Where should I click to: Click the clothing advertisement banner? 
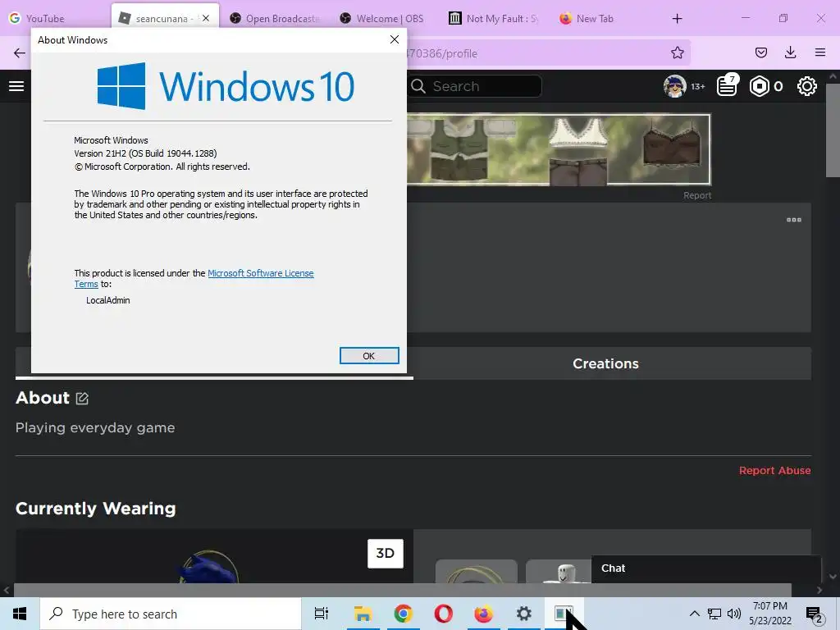(x=559, y=149)
